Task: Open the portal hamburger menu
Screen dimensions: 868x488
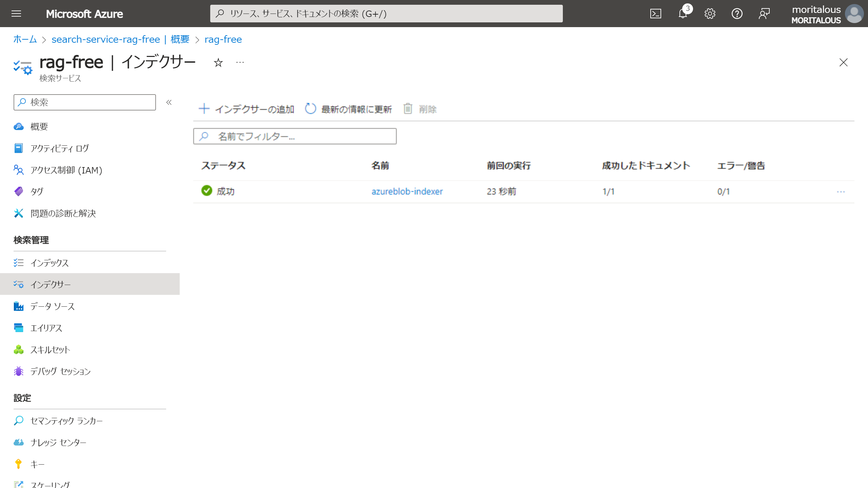Action: click(x=16, y=14)
